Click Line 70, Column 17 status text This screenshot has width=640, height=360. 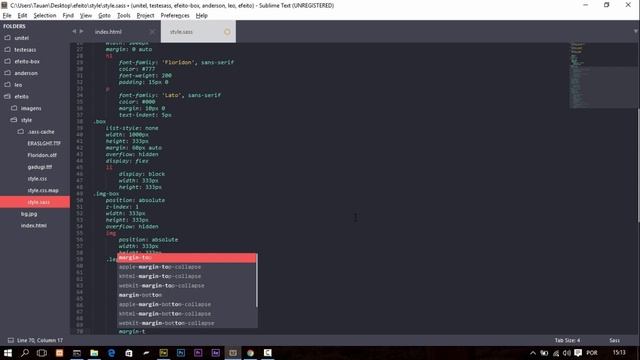tap(40, 340)
